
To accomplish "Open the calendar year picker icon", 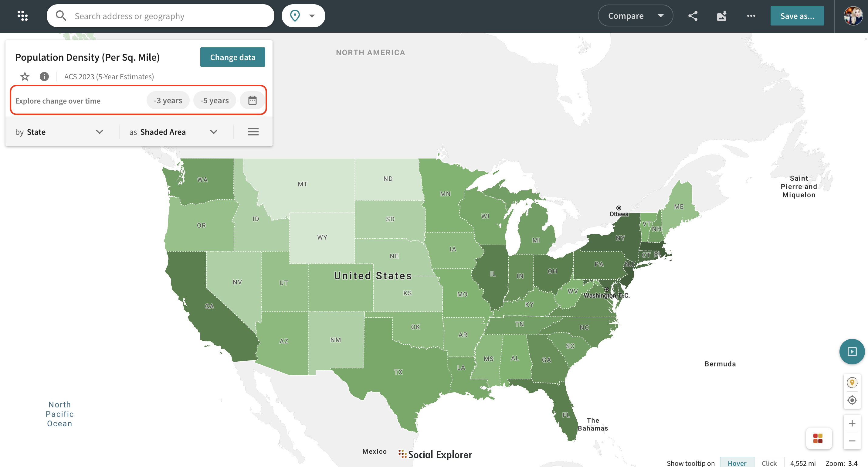I will coord(253,100).
